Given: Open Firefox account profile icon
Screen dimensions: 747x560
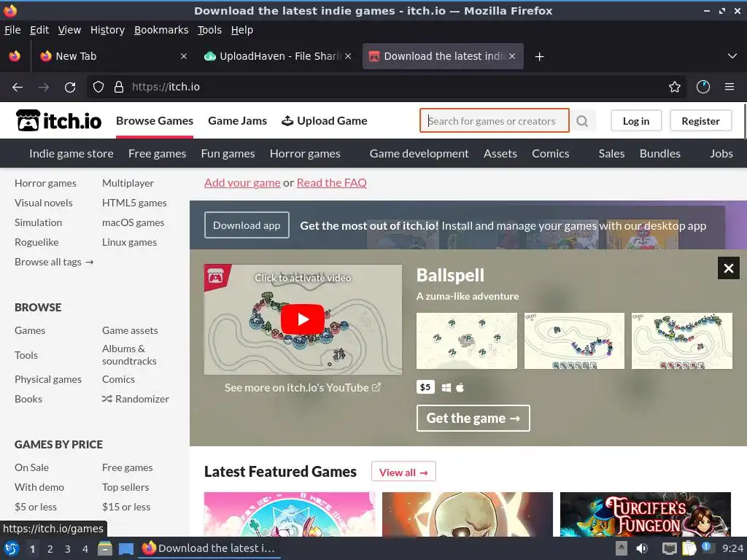Looking at the screenshot, I should 703,87.
